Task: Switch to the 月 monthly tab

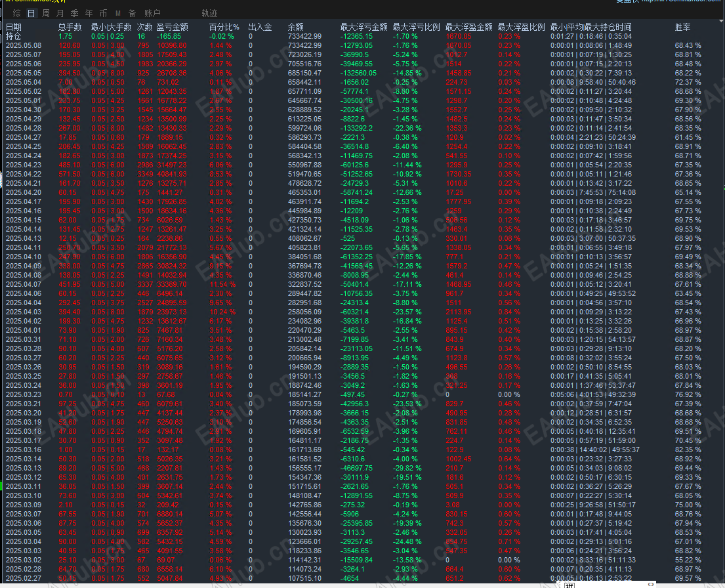Action: pos(60,13)
